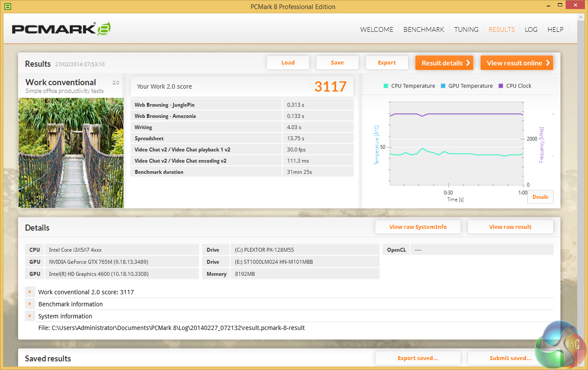Open Result details

[x=444, y=63]
